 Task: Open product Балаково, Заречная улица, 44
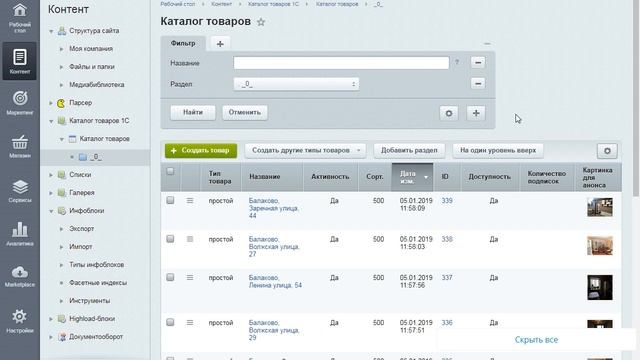pos(273,208)
